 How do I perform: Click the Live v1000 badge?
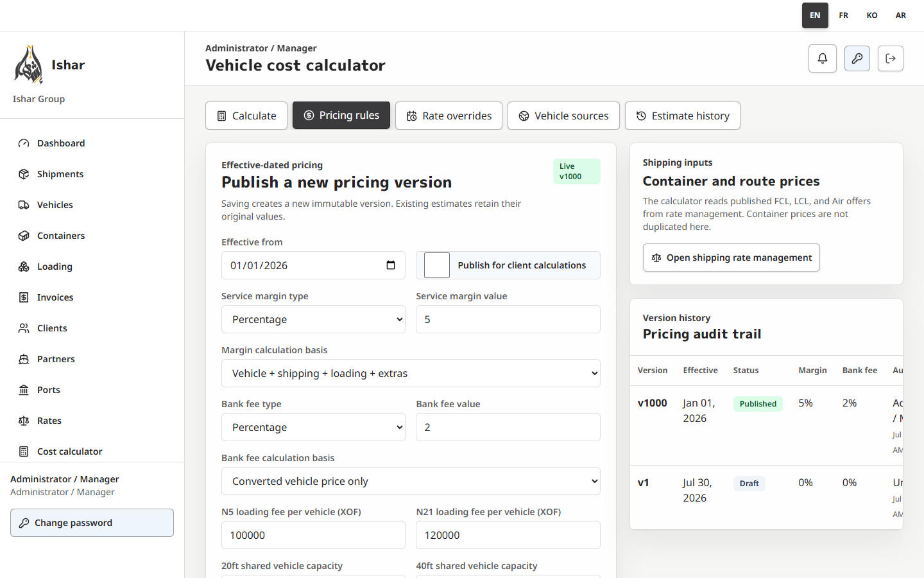pyautogui.click(x=577, y=171)
